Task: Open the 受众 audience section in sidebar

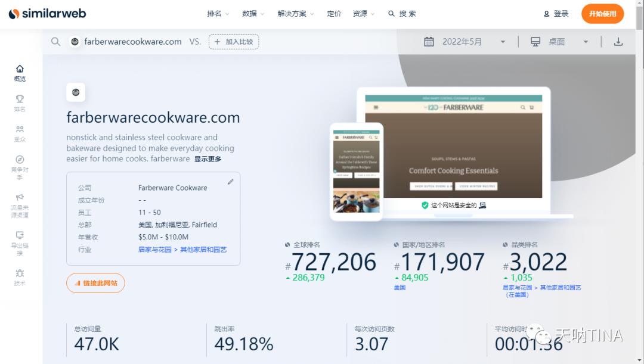Action: point(20,133)
